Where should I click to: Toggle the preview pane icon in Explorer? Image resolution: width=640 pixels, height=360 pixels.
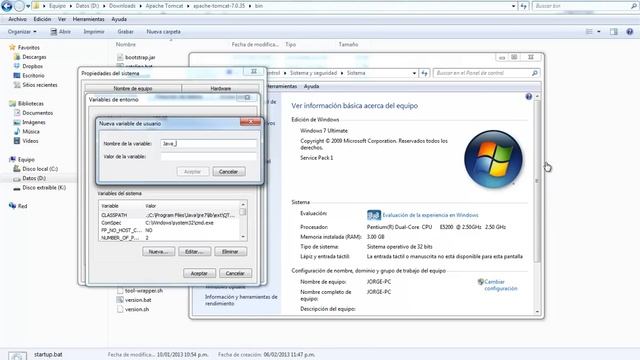pos(613,31)
